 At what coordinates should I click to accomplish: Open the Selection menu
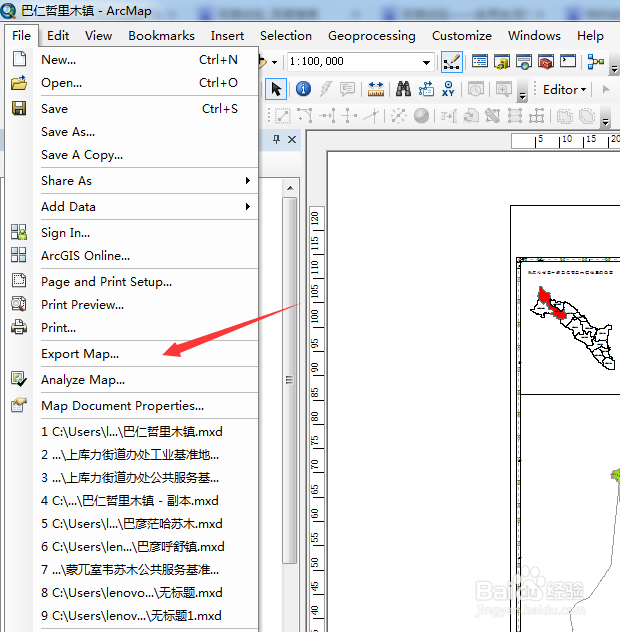[x=286, y=36]
